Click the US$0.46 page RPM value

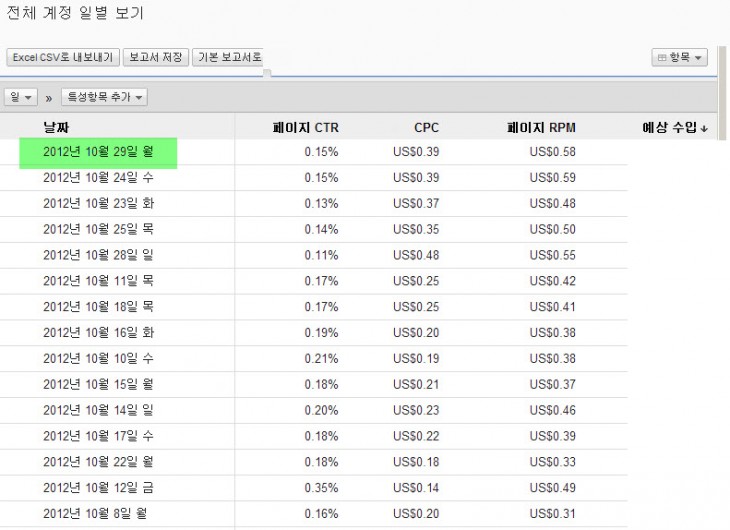coord(553,410)
